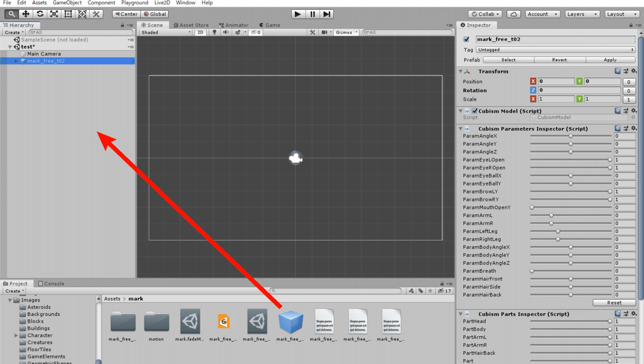Screen dimensions: 644x364
Task: Select the Move tool
Action: click(25, 14)
